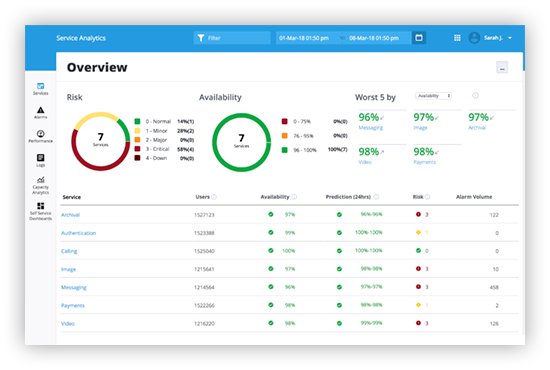550x370 pixels.
Task: Open the calendar date picker icon
Action: pyautogui.click(x=419, y=38)
